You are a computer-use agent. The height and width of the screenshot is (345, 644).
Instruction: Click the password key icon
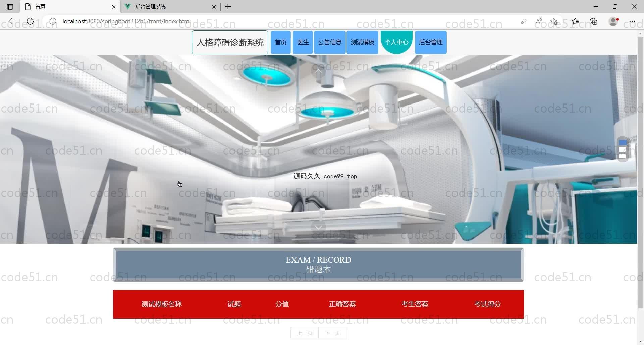523,21
